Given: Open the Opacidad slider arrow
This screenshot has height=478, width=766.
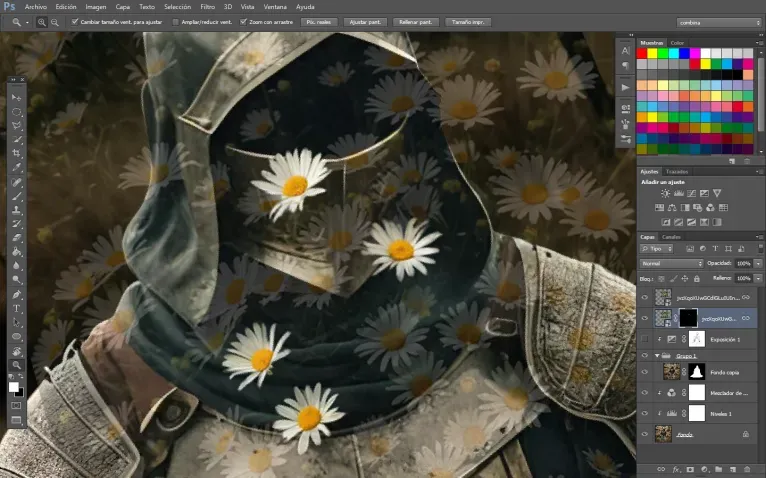Looking at the screenshot, I should point(758,263).
